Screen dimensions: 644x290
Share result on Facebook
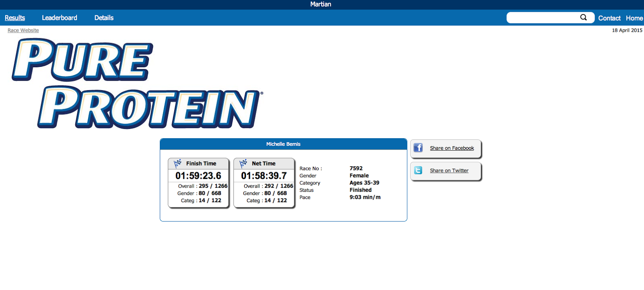[452, 148]
